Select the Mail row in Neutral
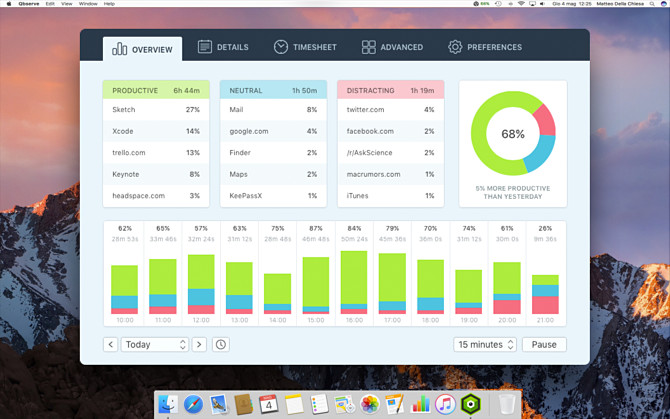The width and height of the screenshot is (670, 419). (273, 110)
